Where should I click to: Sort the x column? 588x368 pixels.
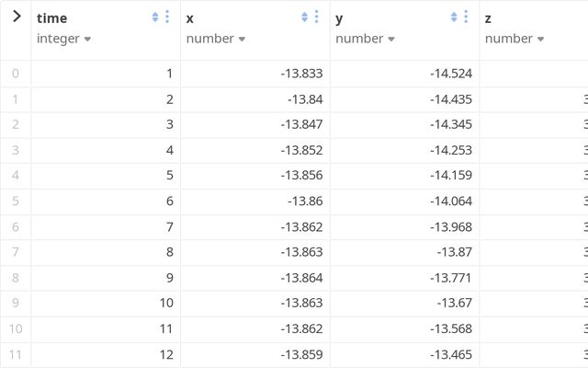pos(304,17)
